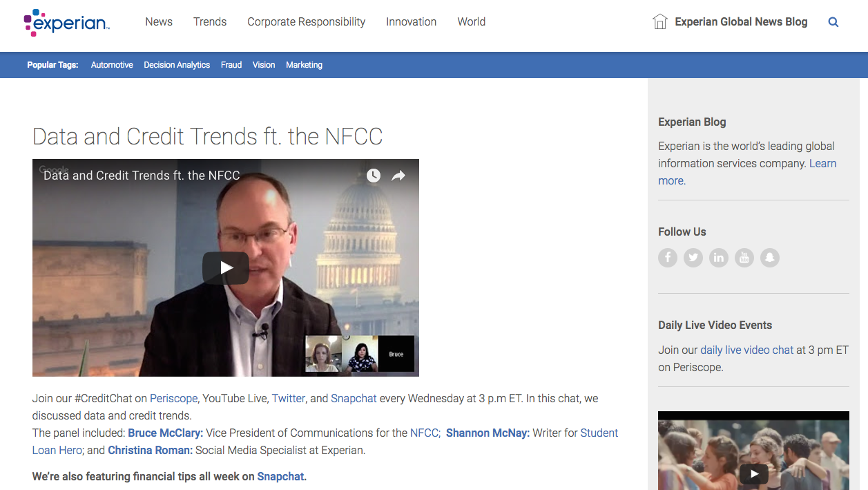This screenshot has width=868, height=490.
Task: Select the Fraud tag
Action: click(x=231, y=65)
